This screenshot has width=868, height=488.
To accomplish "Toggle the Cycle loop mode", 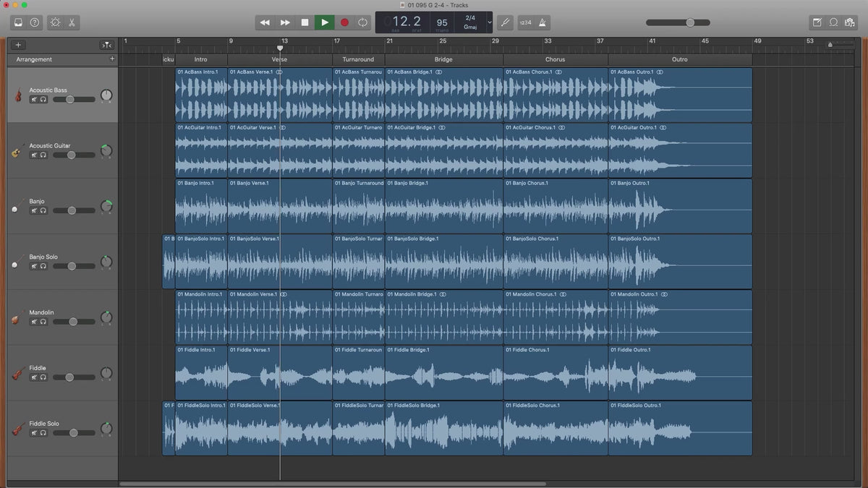I will 363,22.
